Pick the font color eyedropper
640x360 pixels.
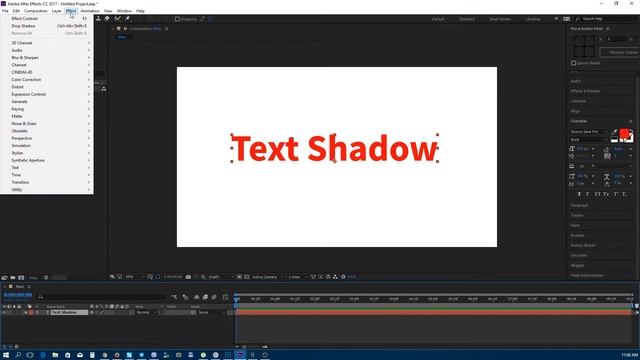tap(614, 132)
